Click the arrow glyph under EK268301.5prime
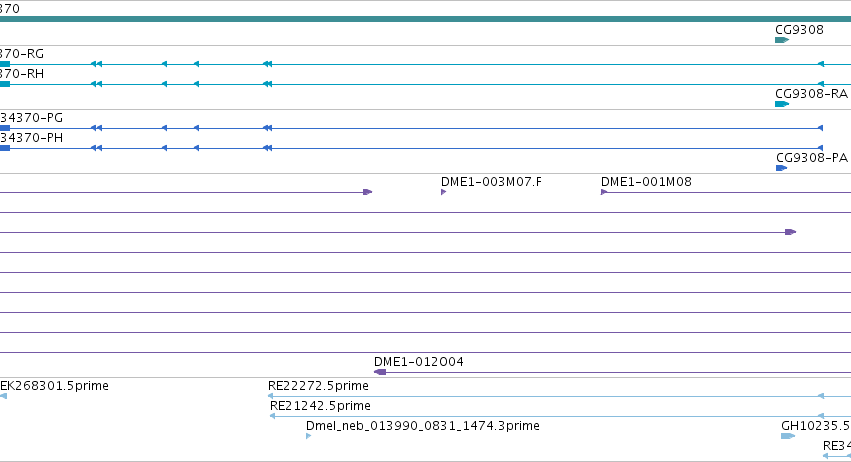 pyautogui.click(x=3, y=396)
